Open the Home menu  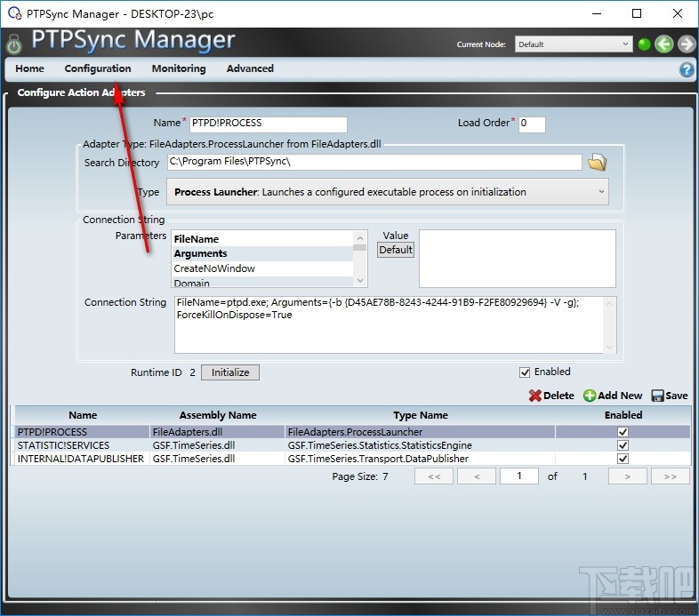(29, 68)
